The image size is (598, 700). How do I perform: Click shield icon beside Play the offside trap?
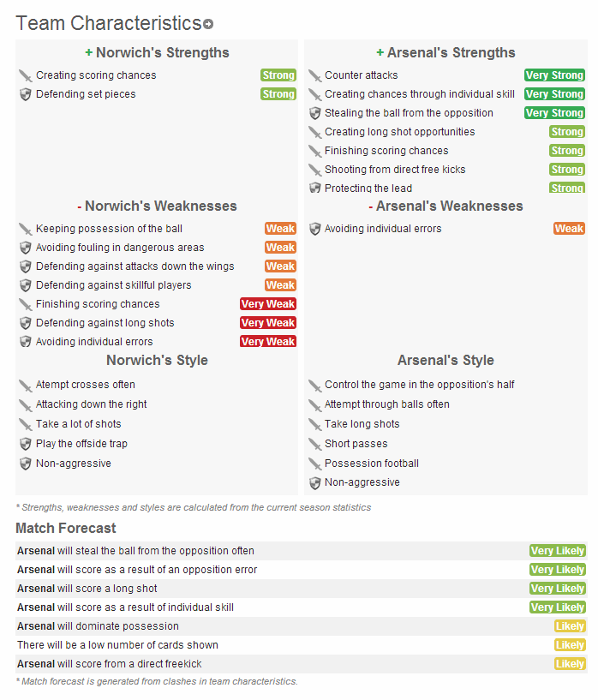26,444
